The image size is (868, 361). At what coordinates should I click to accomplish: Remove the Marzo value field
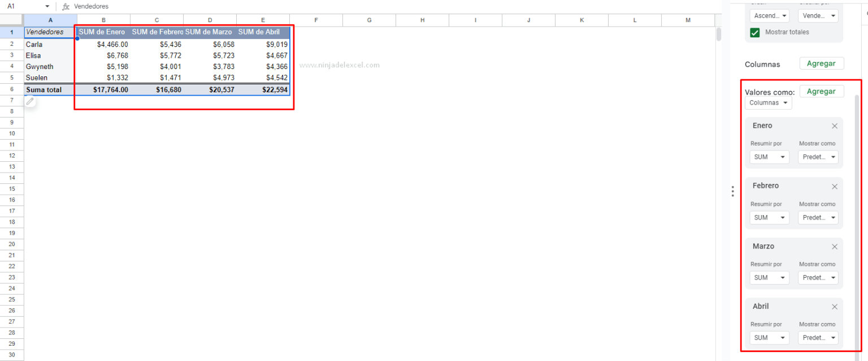click(835, 247)
